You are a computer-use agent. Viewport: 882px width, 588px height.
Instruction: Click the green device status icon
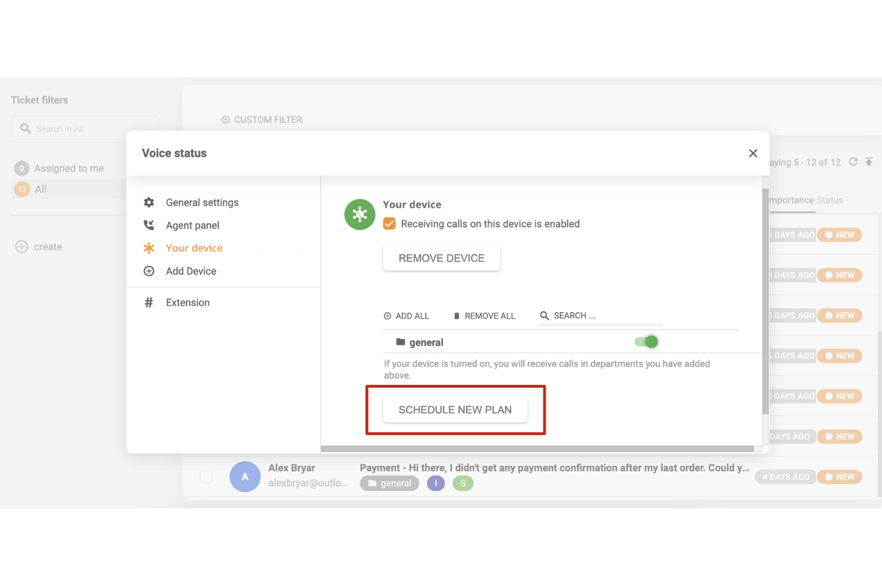[x=359, y=214]
